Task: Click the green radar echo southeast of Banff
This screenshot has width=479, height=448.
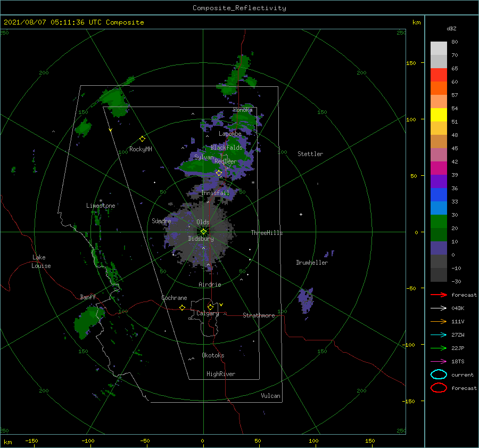Action: 88,322
